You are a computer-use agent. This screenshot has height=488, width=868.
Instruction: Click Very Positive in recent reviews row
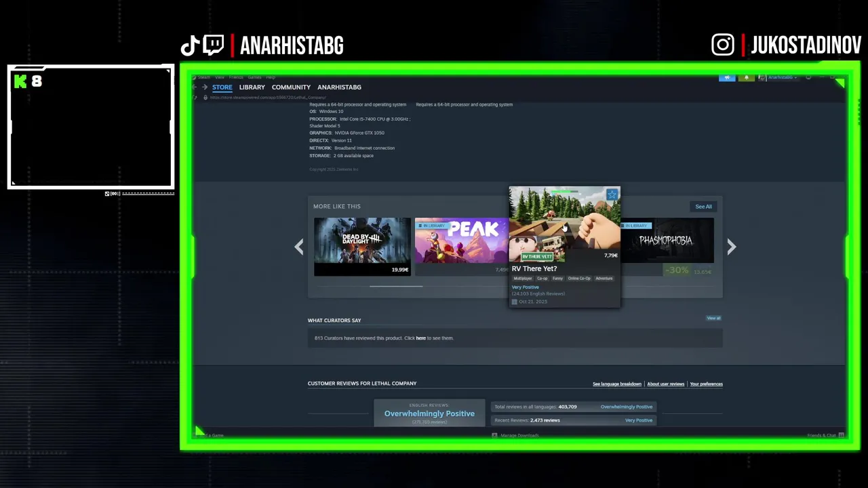click(639, 420)
